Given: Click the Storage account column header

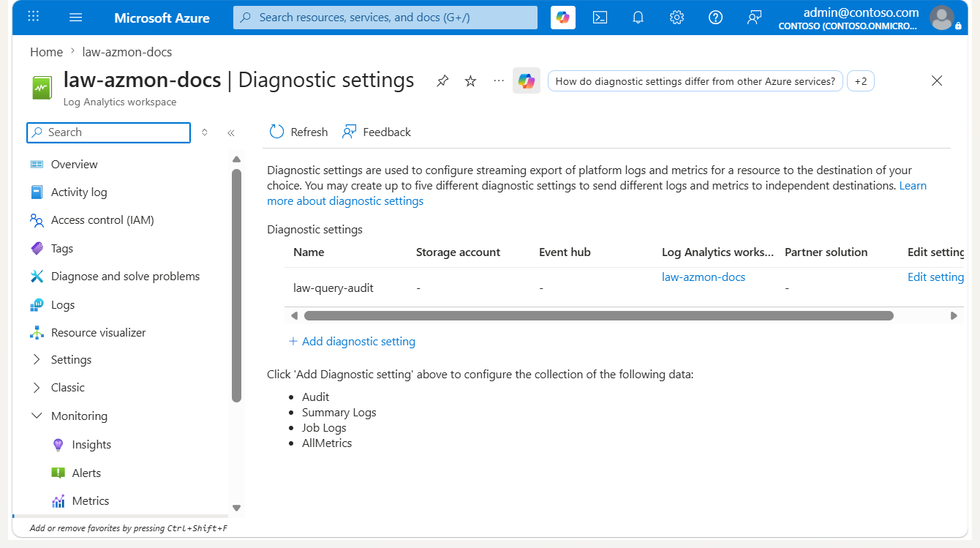Looking at the screenshot, I should point(458,252).
